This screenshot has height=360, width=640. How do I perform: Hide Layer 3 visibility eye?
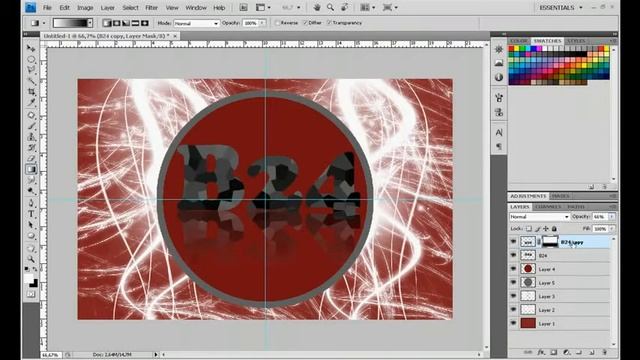click(513, 296)
